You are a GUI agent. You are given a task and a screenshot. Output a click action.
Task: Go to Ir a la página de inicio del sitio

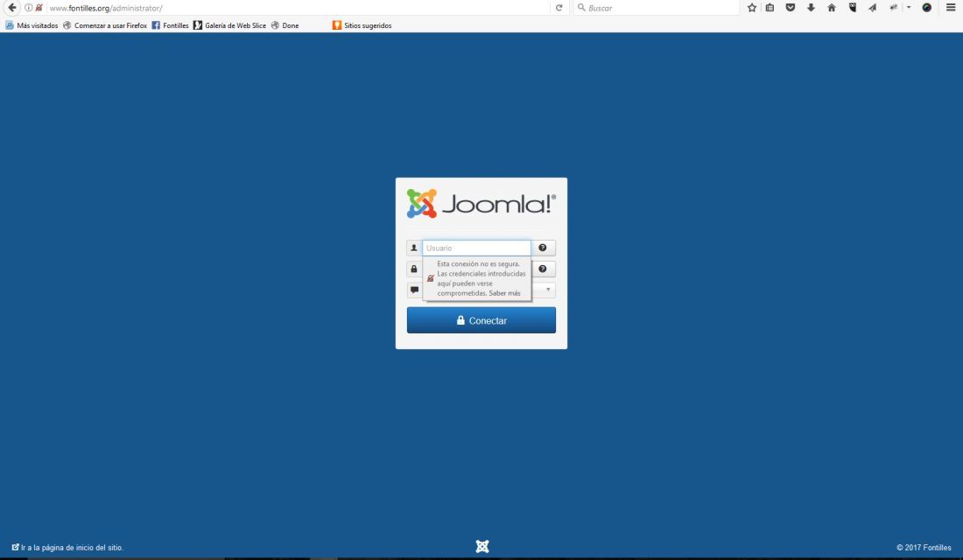tap(67, 548)
